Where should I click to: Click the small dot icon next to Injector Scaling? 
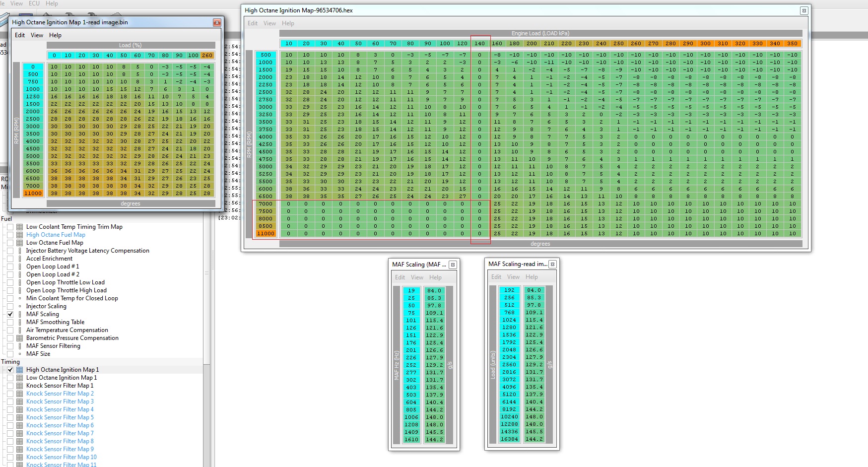click(20, 306)
